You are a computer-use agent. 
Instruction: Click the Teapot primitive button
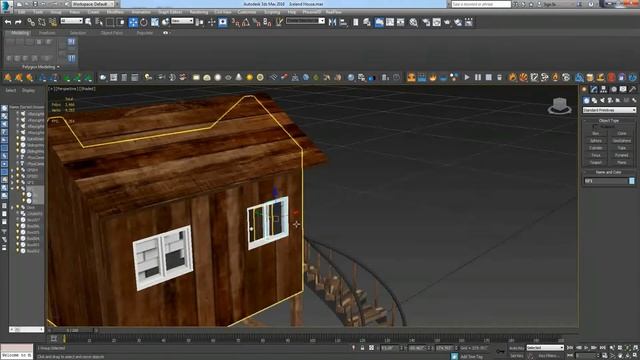[596, 163]
